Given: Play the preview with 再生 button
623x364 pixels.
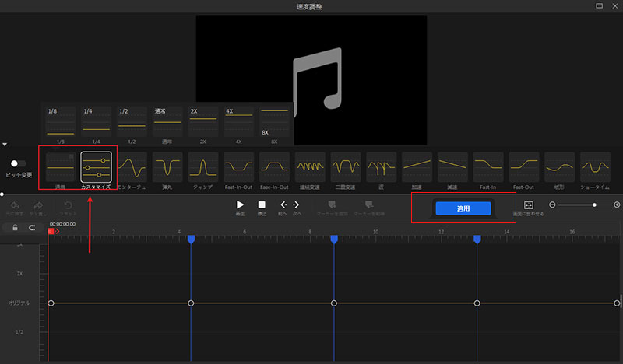Looking at the screenshot, I should (240, 205).
